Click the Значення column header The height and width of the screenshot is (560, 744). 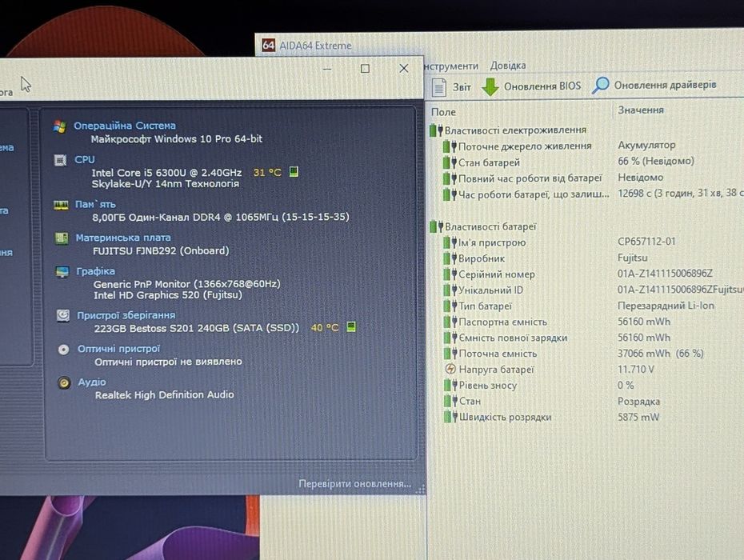coord(641,110)
